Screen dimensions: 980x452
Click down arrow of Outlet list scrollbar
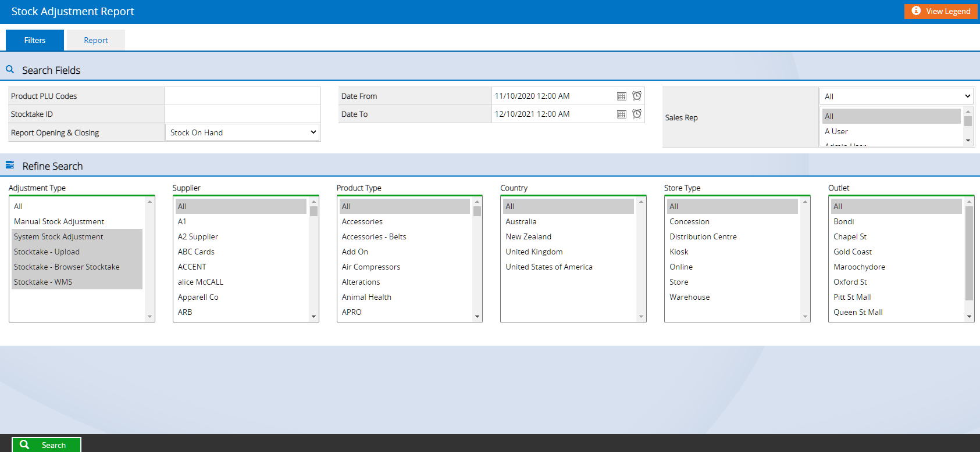[x=969, y=317]
